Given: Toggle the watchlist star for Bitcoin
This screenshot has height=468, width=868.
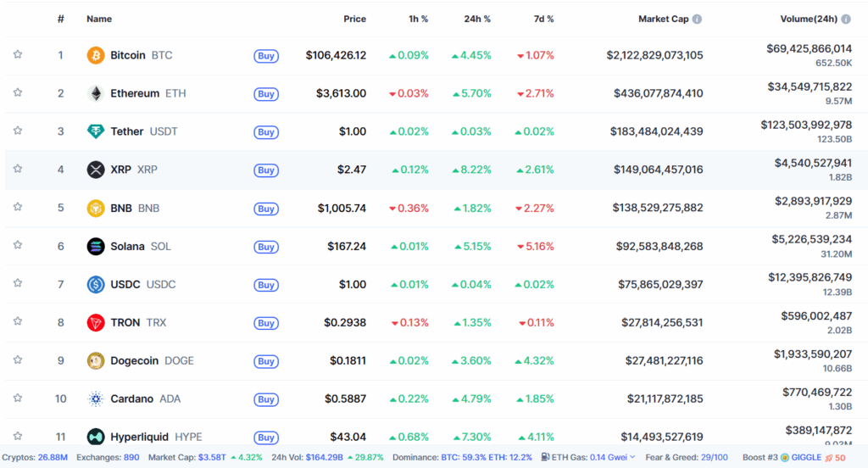Looking at the screenshot, I should point(18,54).
